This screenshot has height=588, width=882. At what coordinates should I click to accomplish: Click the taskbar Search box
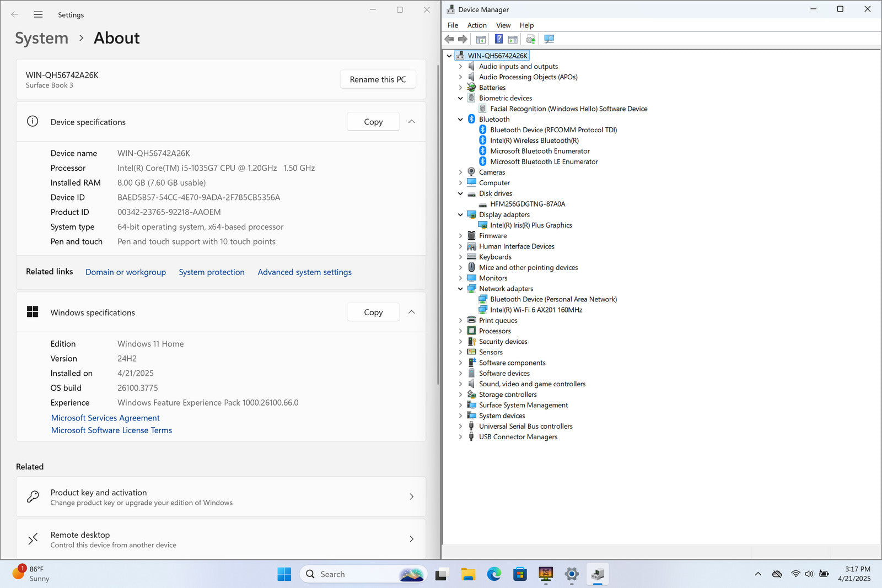353,574
